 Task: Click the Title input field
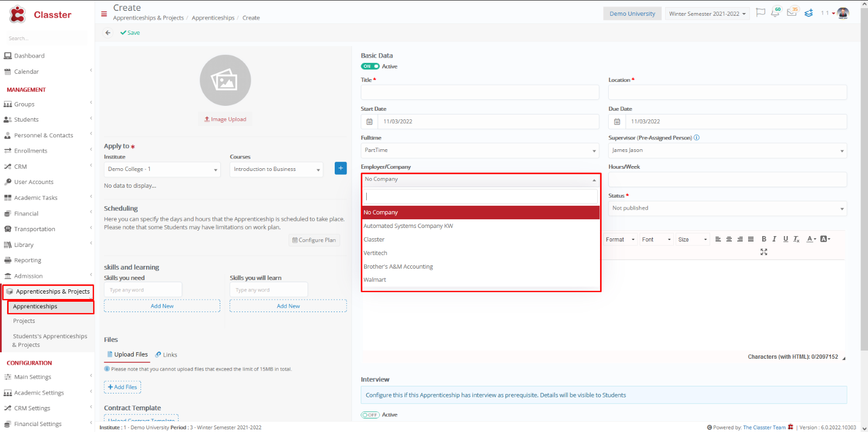pos(480,92)
